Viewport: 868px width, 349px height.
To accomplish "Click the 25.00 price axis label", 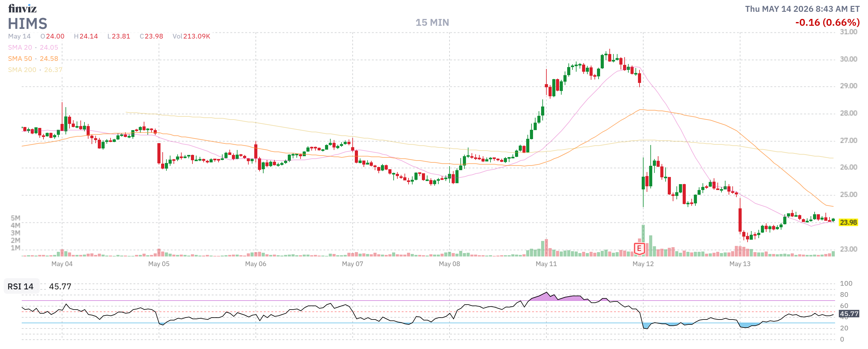I will (x=848, y=195).
